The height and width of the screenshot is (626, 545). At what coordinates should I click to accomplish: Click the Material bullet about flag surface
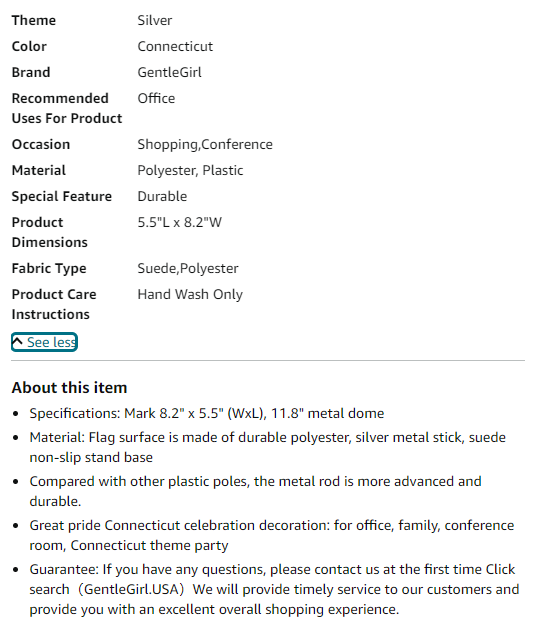click(268, 447)
